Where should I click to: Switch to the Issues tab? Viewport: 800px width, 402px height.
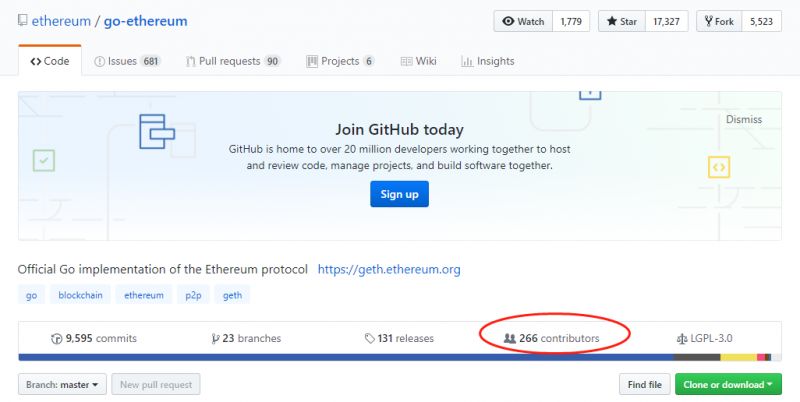pos(128,61)
